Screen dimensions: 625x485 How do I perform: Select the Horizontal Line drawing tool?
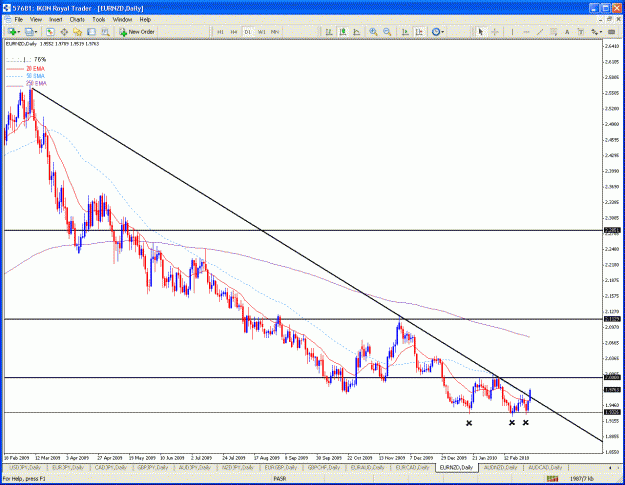click(x=526, y=32)
